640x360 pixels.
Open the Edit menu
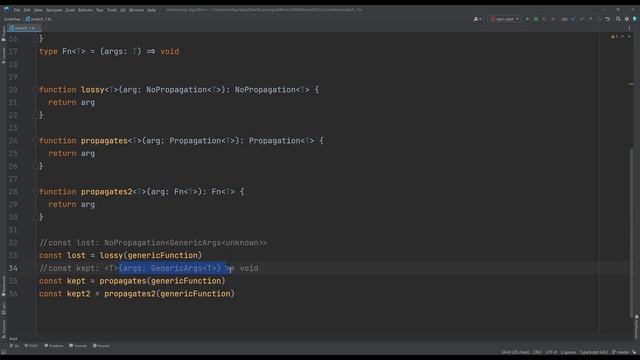27,10
